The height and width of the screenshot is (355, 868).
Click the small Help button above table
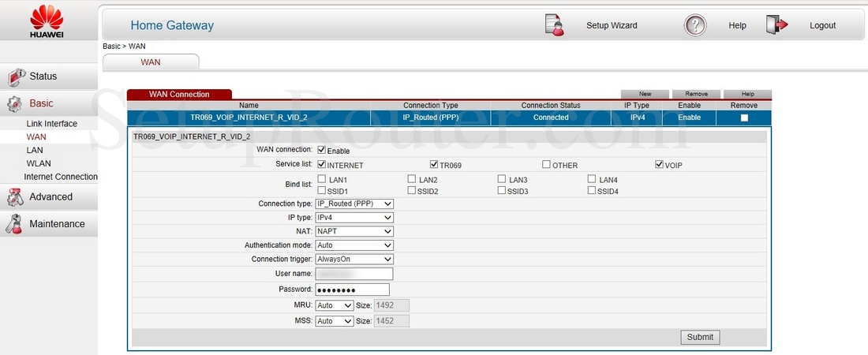[x=747, y=94]
